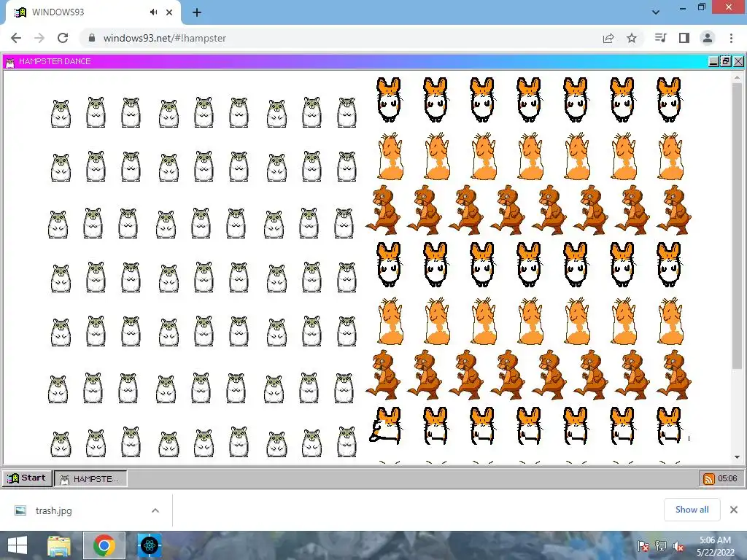Viewport: 747px width, 560px height.
Task: Click the first brown dancing hamster in third row
Action: [384, 210]
